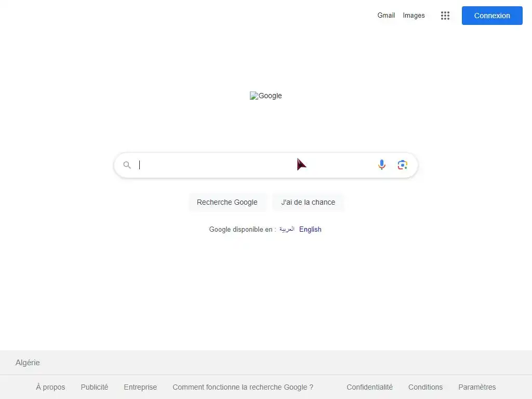Image resolution: width=532 pixels, height=399 pixels.
Task: Open the Conditions footer link
Action: [x=425, y=387]
